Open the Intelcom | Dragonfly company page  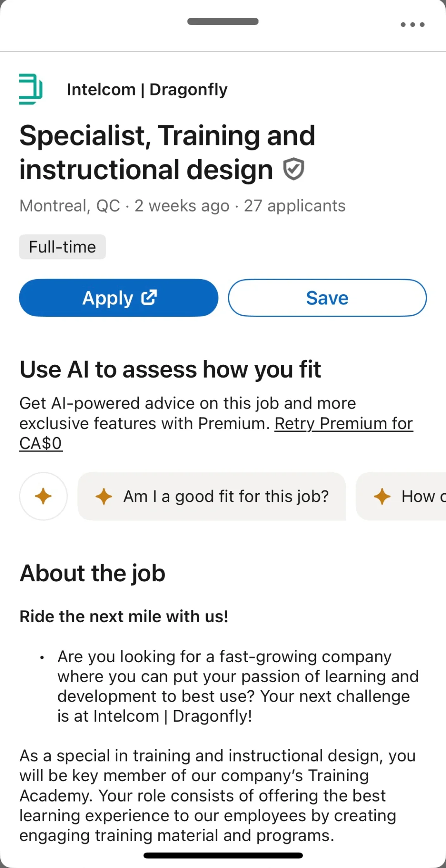pyautogui.click(x=147, y=90)
